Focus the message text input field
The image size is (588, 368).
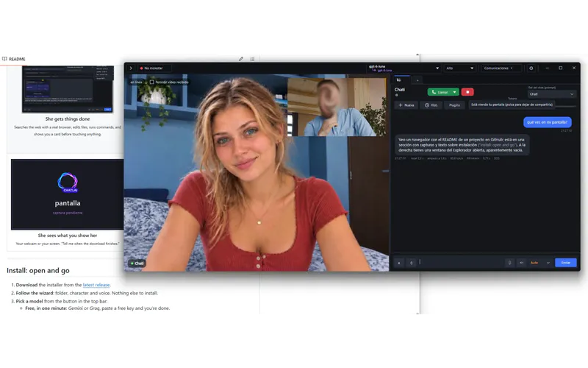click(461, 263)
